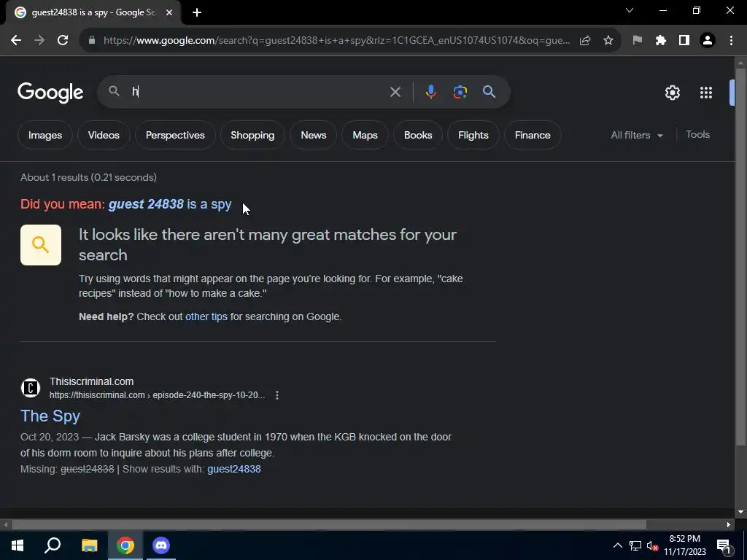Viewport: 747px width, 560px height.
Task: Open the Google apps grid
Action: pyautogui.click(x=706, y=93)
